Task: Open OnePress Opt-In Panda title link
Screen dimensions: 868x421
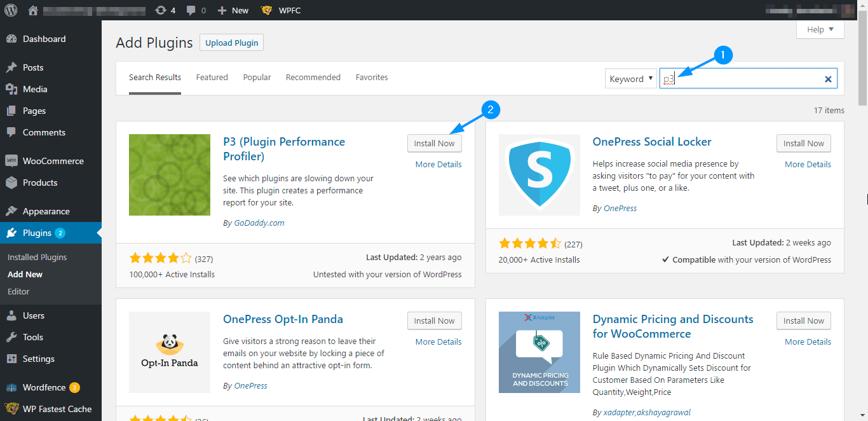Action: click(283, 319)
